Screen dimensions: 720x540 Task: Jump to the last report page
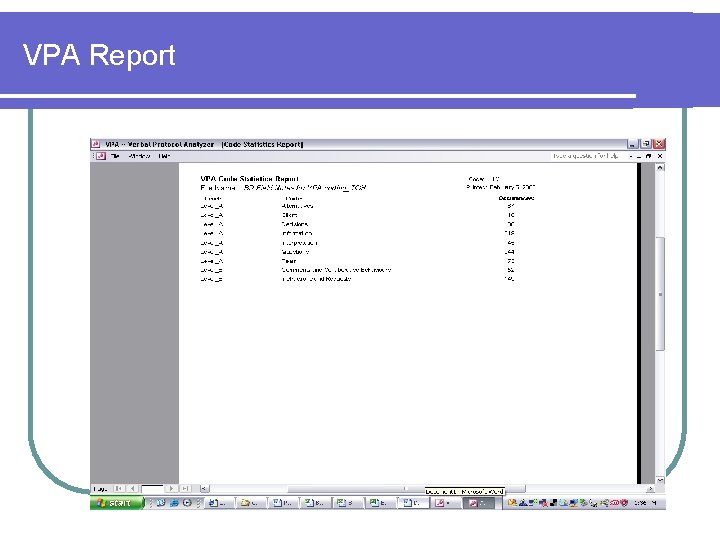[x=185, y=489]
